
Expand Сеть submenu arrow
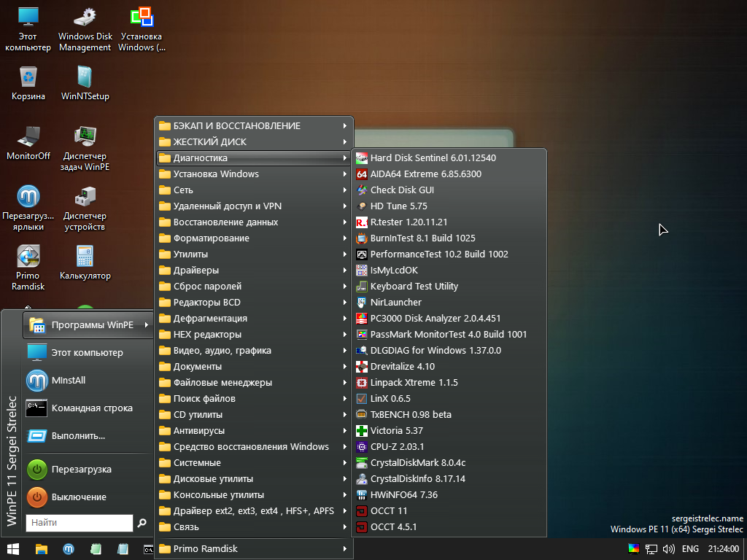click(x=344, y=190)
